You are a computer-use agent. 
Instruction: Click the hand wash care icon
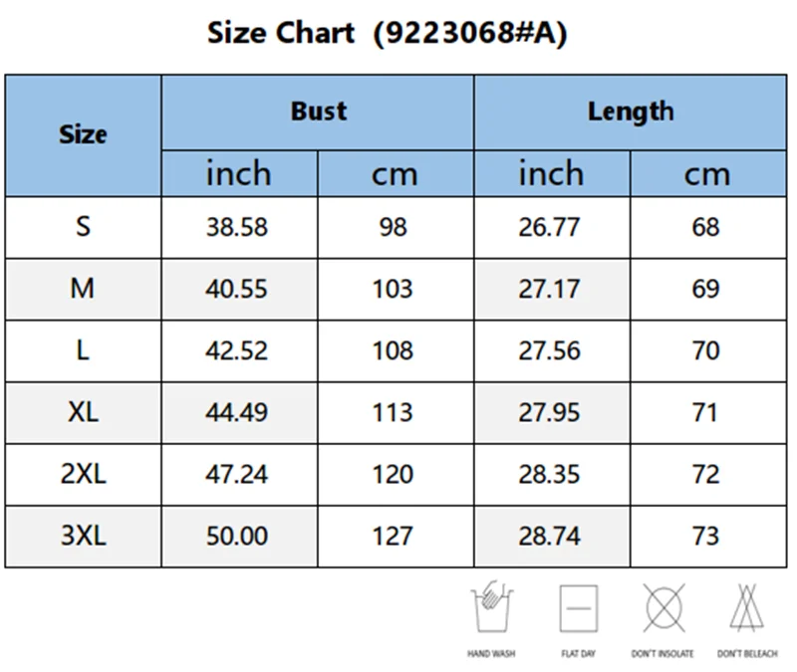(491, 606)
